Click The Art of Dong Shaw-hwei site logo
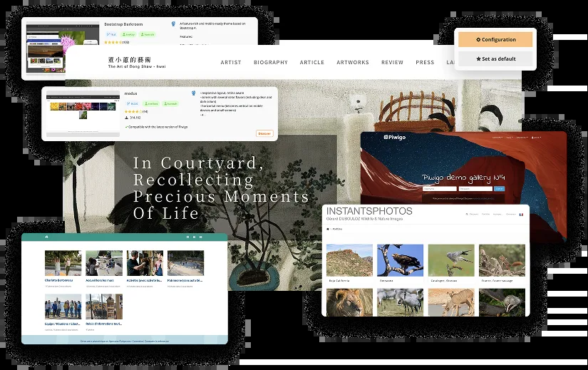 [137, 62]
